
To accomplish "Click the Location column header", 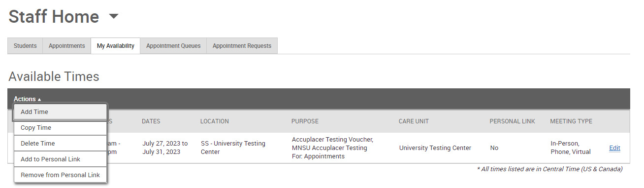I will click(x=214, y=121).
